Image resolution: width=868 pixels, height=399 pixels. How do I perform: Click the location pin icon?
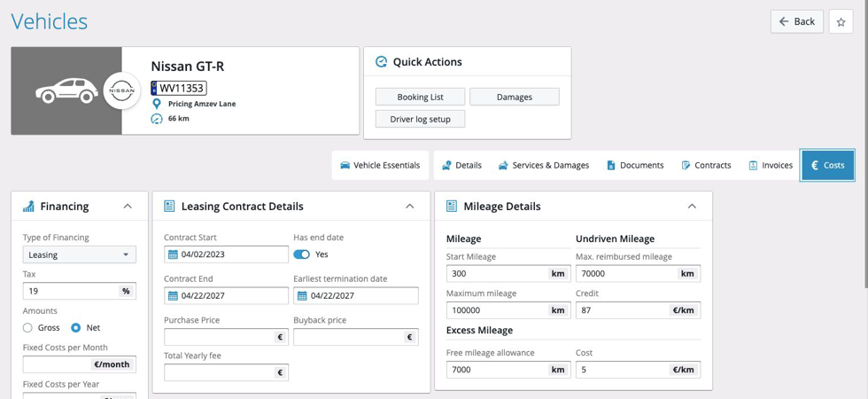click(157, 104)
